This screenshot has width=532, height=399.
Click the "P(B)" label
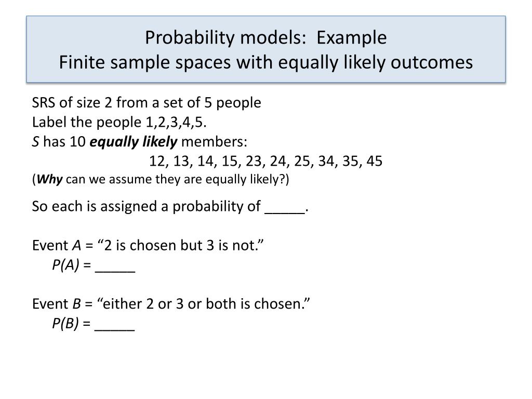click(65, 324)
